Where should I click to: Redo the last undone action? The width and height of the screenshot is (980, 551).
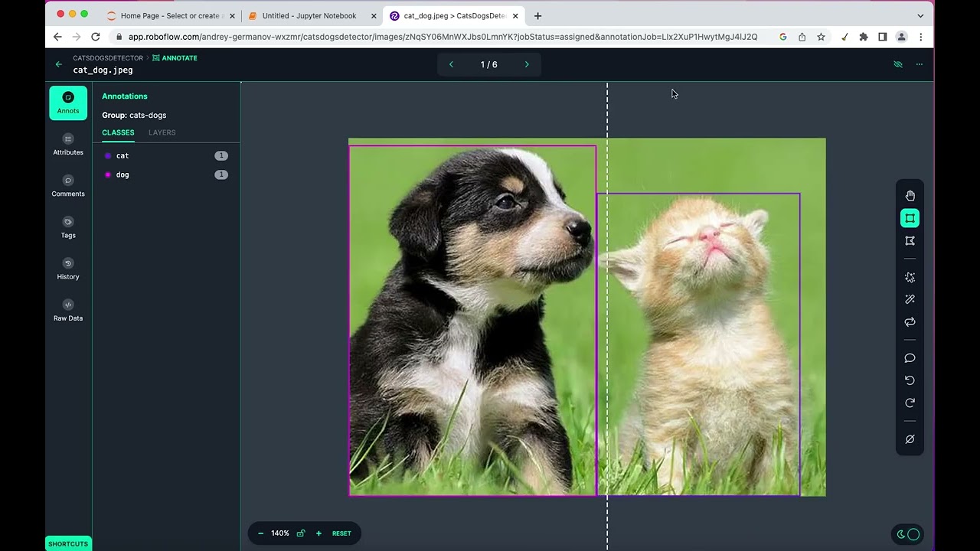(x=910, y=403)
